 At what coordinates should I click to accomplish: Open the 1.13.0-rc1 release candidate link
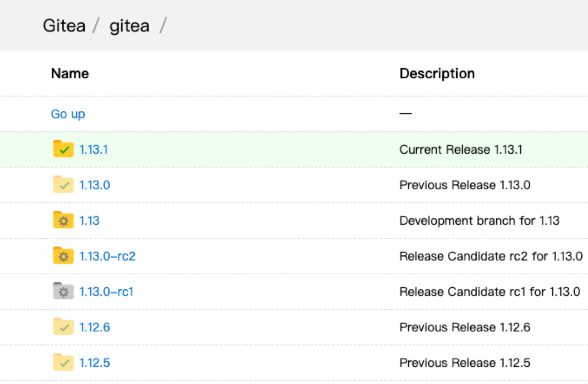click(106, 292)
